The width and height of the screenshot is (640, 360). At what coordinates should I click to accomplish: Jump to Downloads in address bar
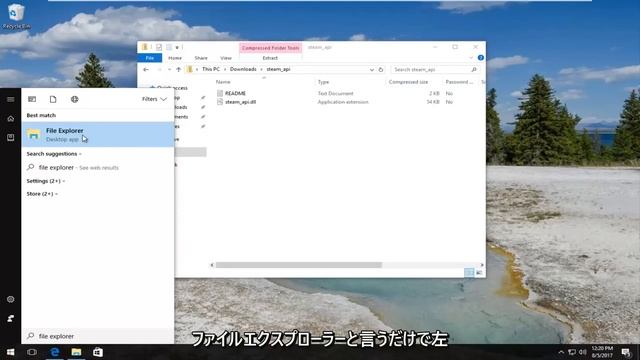243,69
